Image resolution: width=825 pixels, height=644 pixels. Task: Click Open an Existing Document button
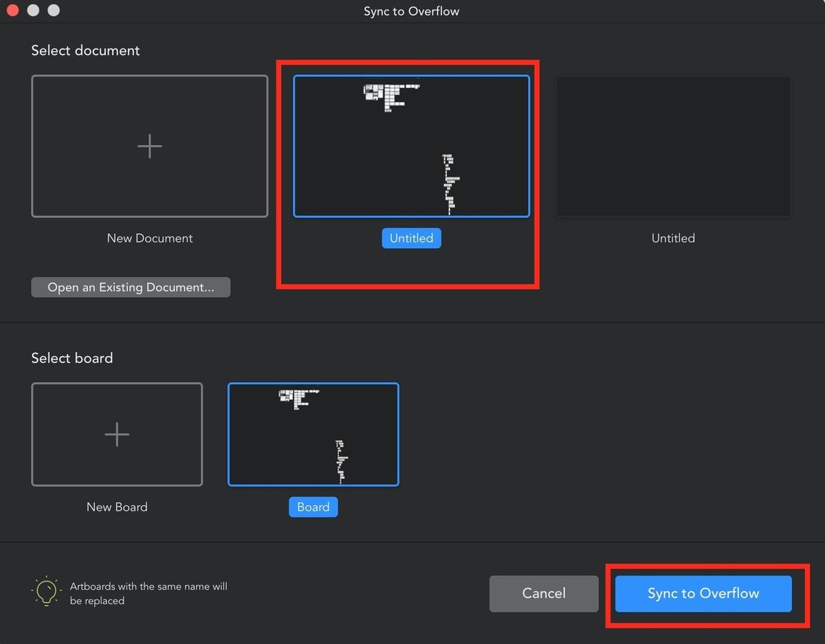[x=131, y=287]
